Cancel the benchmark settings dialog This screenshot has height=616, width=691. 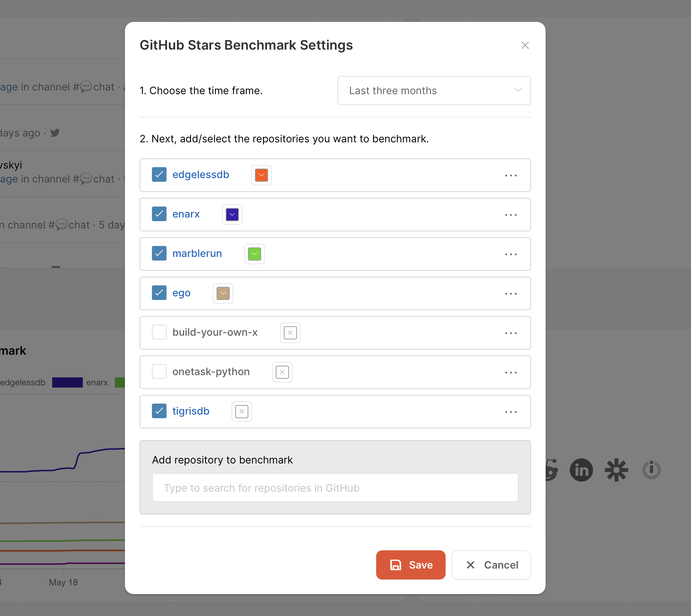pyautogui.click(x=491, y=565)
